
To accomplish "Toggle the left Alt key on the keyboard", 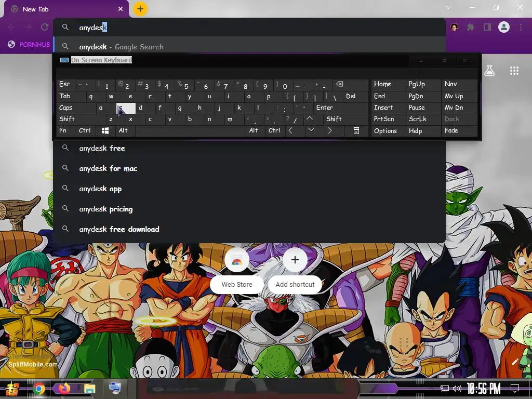I will click(x=125, y=130).
